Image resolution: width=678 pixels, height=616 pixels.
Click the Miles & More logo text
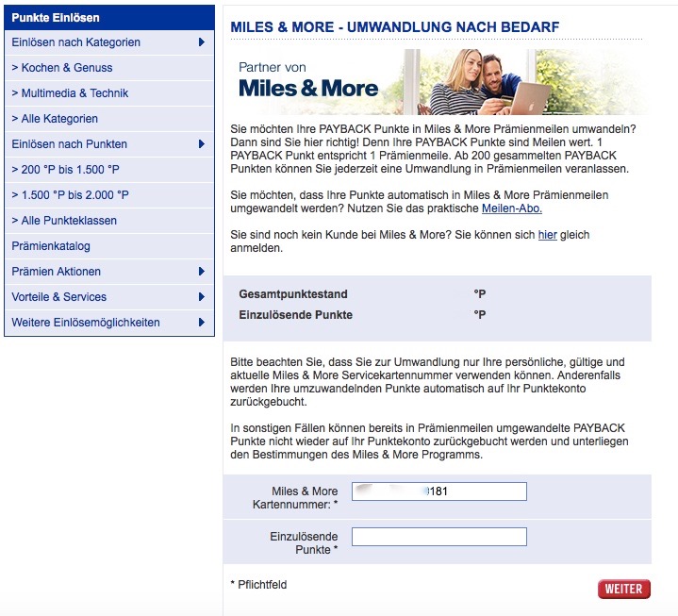tap(308, 89)
